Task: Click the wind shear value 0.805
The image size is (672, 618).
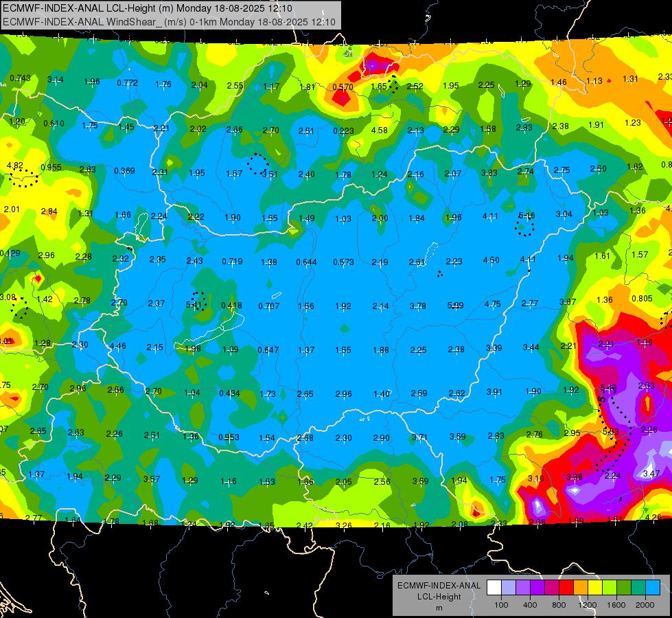Action: pos(642,298)
